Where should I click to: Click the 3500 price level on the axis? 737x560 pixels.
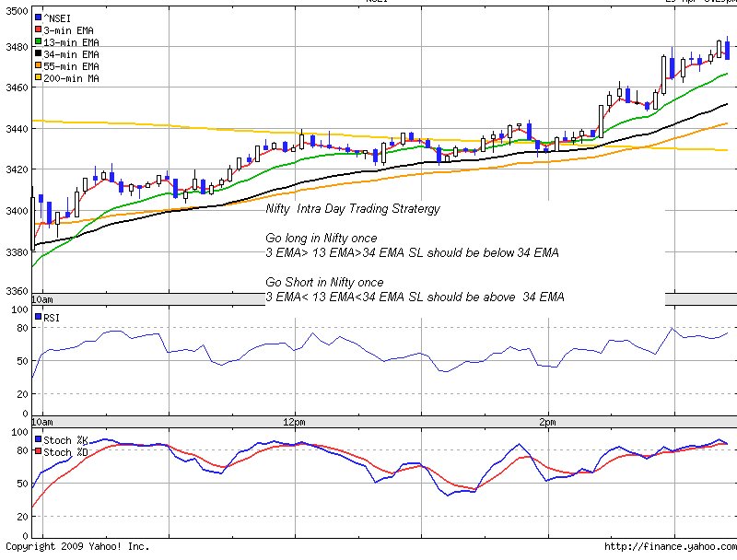pos(16,10)
